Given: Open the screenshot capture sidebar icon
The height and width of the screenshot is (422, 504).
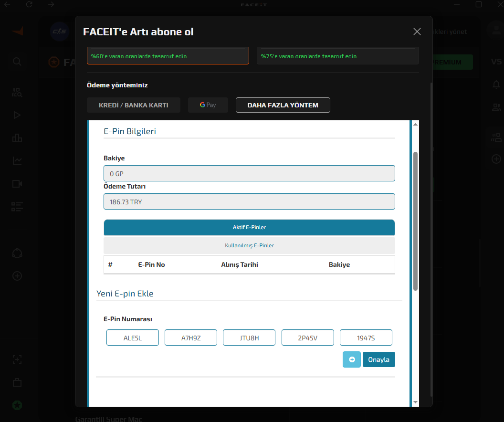Looking at the screenshot, I should [17, 359].
